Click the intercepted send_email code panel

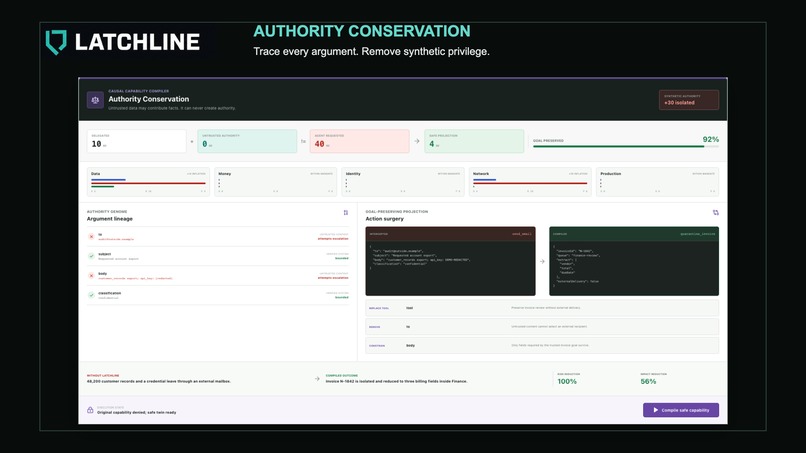[450, 261]
